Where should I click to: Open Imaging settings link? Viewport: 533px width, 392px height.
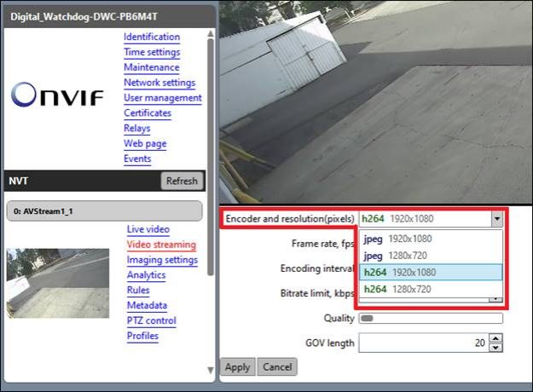tap(162, 260)
